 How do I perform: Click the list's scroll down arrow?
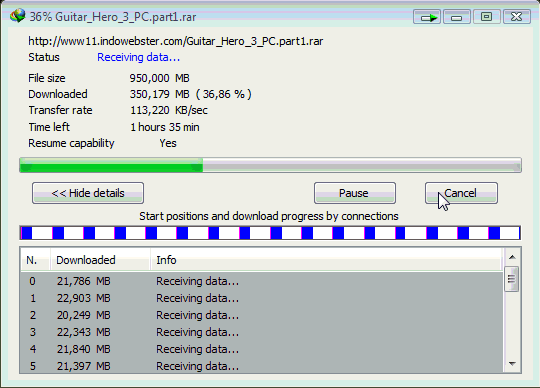512,364
